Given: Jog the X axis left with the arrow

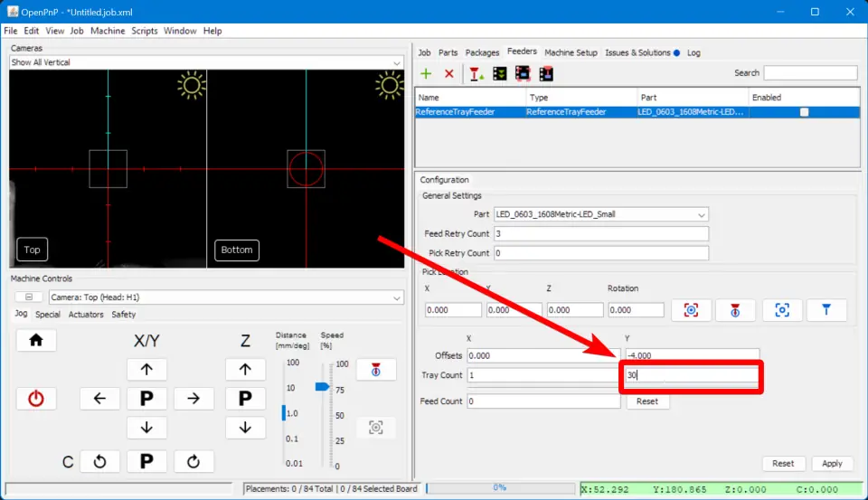Looking at the screenshot, I should click(x=99, y=398).
